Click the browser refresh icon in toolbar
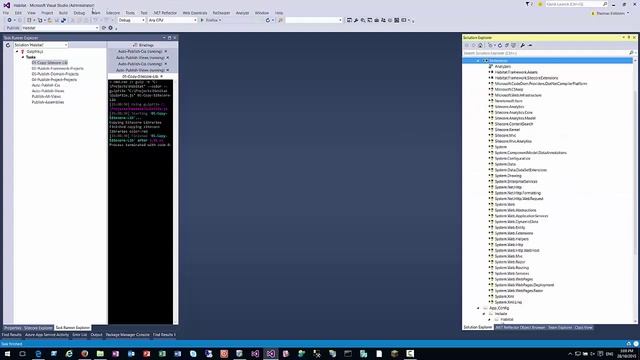The height and width of the screenshot is (360, 640). [268, 20]
